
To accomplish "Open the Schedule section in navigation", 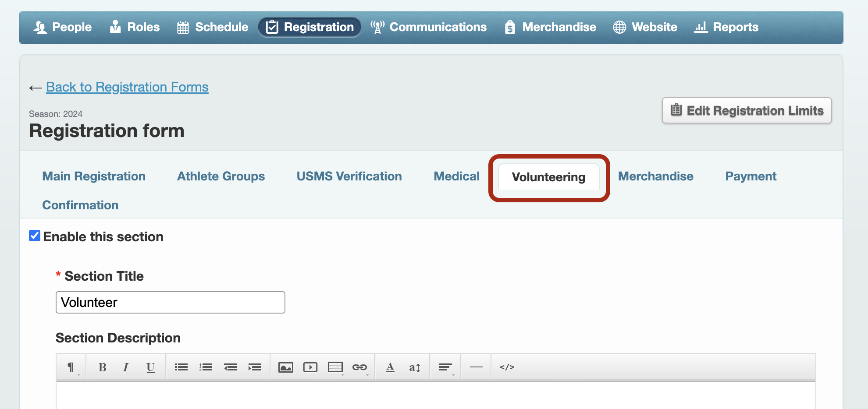I will (x=213, y=27).
